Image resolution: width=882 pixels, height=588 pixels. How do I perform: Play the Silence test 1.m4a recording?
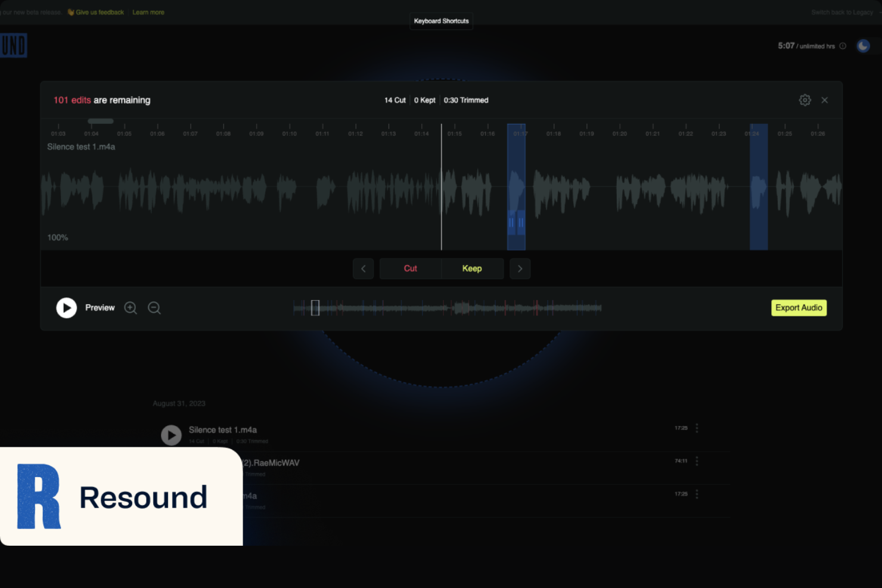tap(171, 435)
